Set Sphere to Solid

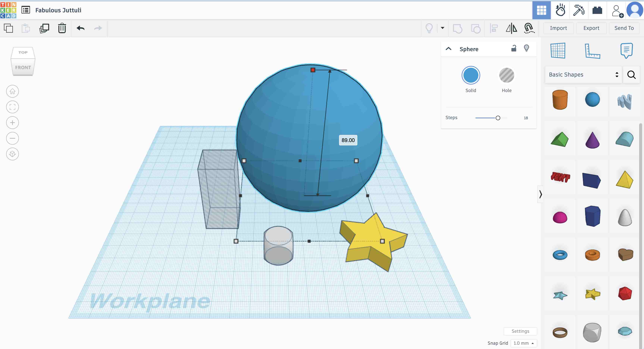471,75
